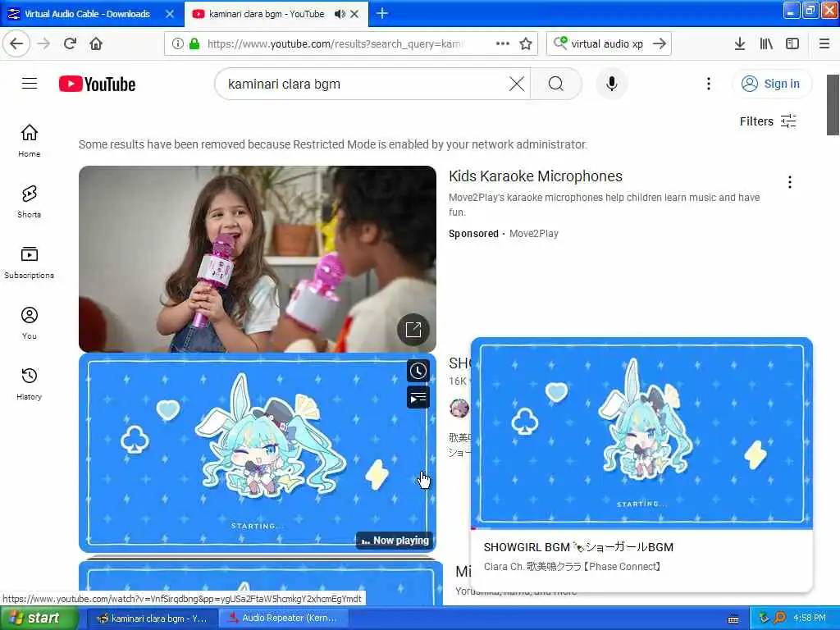
Task: Click the Kids Karaoke ad thumbnail
Action: tap(257, 258)
